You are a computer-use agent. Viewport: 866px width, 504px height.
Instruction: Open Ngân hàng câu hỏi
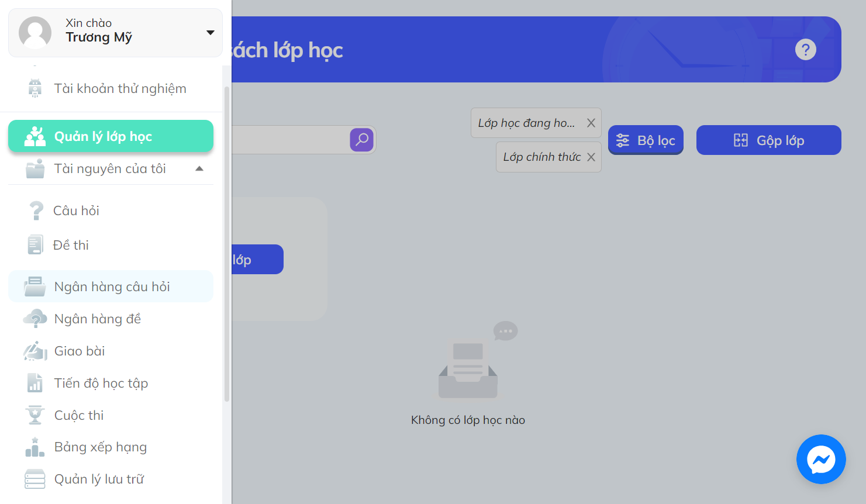[x=111, y=286]
